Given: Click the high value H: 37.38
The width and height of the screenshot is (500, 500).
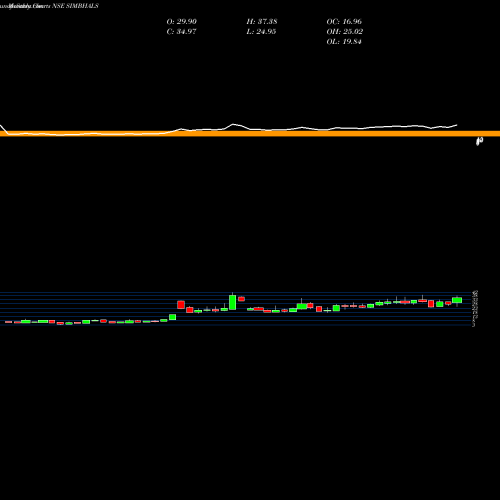Looking at the screenshot, I should (x=262, y=22).
